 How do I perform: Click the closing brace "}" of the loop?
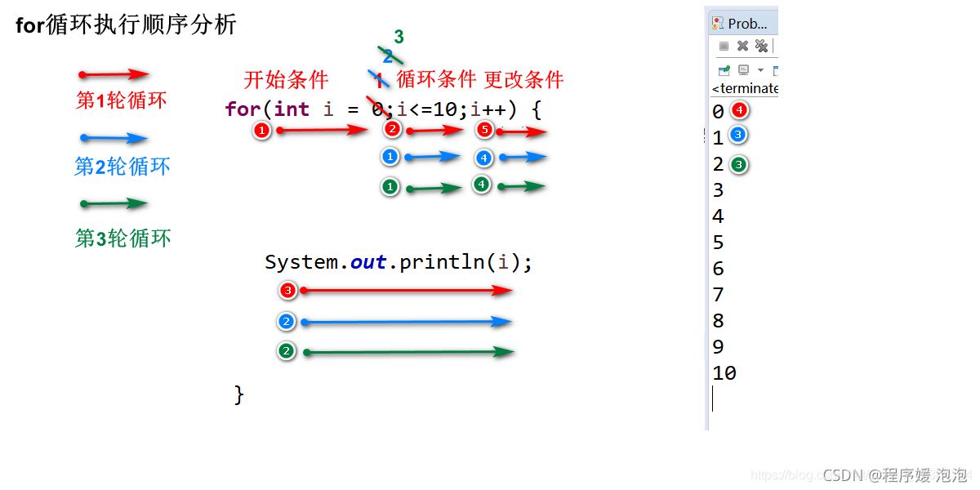239,394
